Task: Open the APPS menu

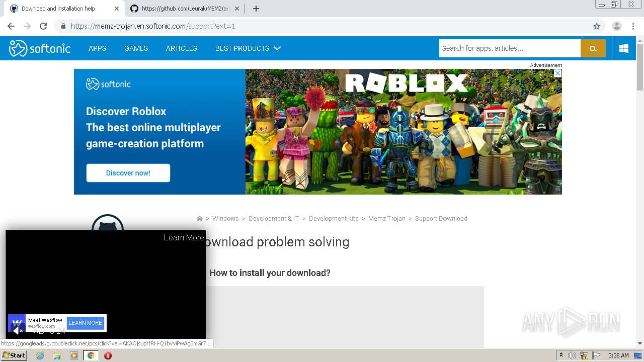Action: pos(97,48)
